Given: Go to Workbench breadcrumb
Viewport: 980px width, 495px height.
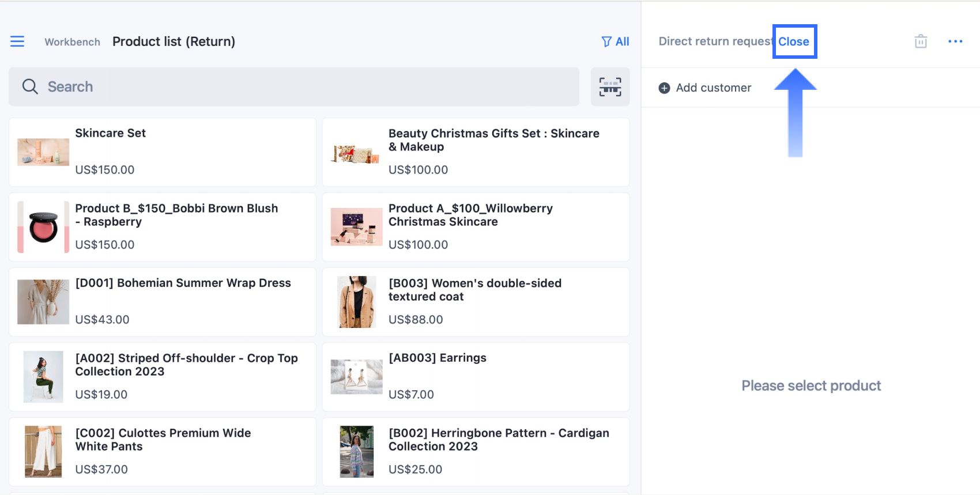Looking at the screenshot, I should 72,42.
